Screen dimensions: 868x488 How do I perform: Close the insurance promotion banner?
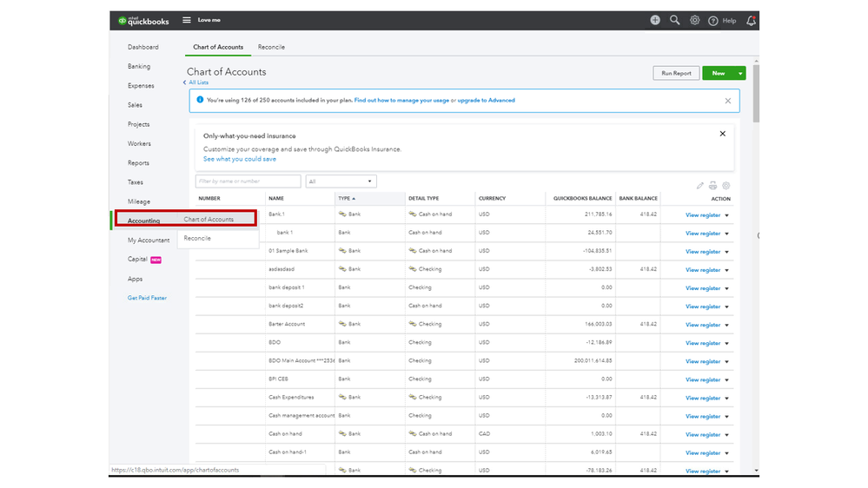click(722, 134)
